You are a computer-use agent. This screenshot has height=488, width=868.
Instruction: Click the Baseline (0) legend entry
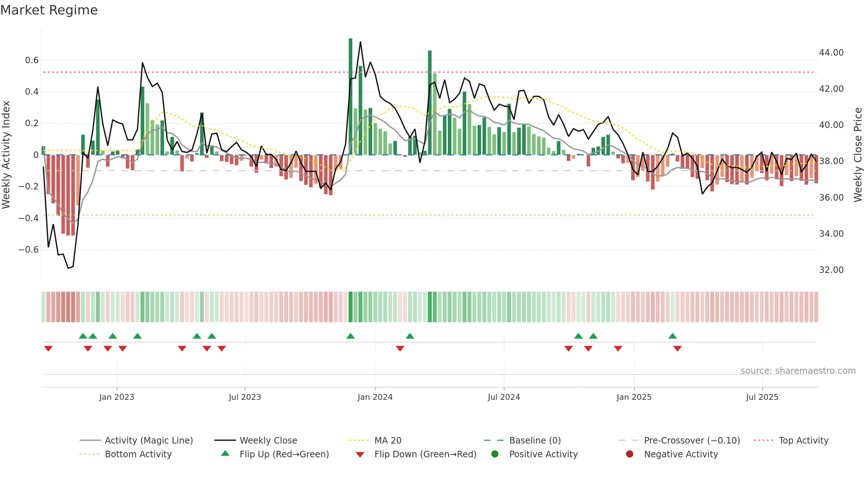pos(522,440)
